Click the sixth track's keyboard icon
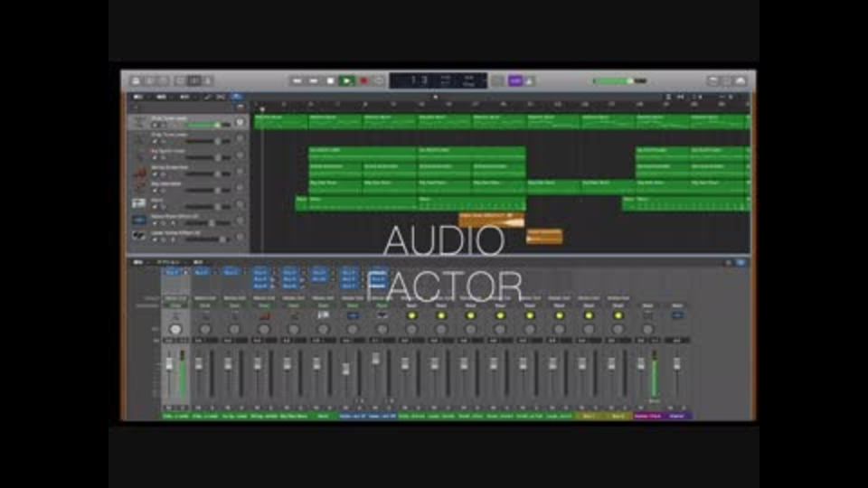Image resolution: width=868 pixels, height=488 pixels. coord(139,203)
